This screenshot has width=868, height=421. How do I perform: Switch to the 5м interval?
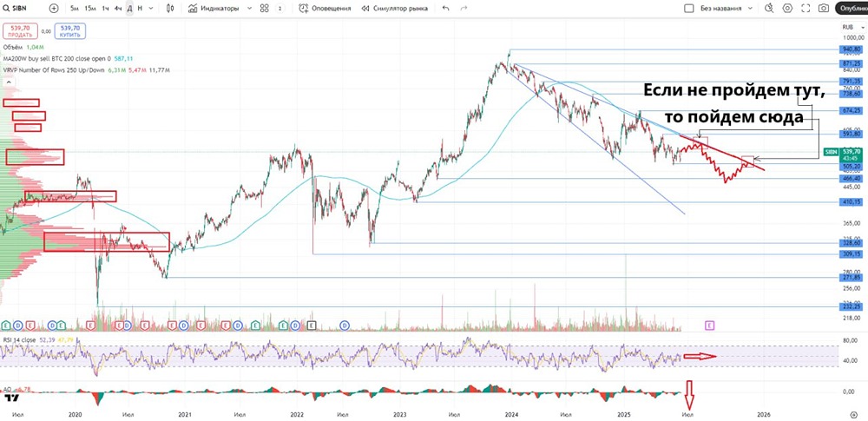tap(75, 9)
